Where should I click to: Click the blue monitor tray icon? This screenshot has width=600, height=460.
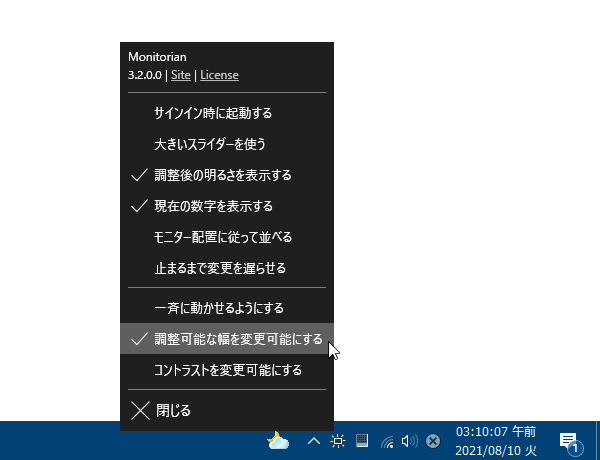pos(362,440)
